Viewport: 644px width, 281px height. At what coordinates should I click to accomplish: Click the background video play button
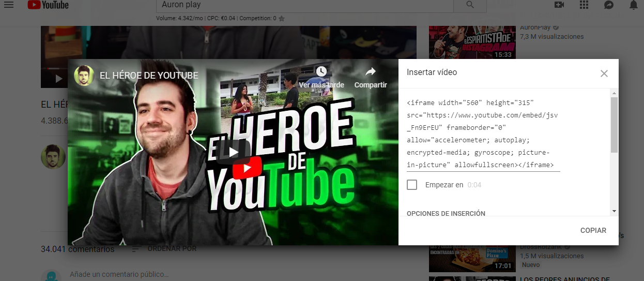[x=58, y=79]
